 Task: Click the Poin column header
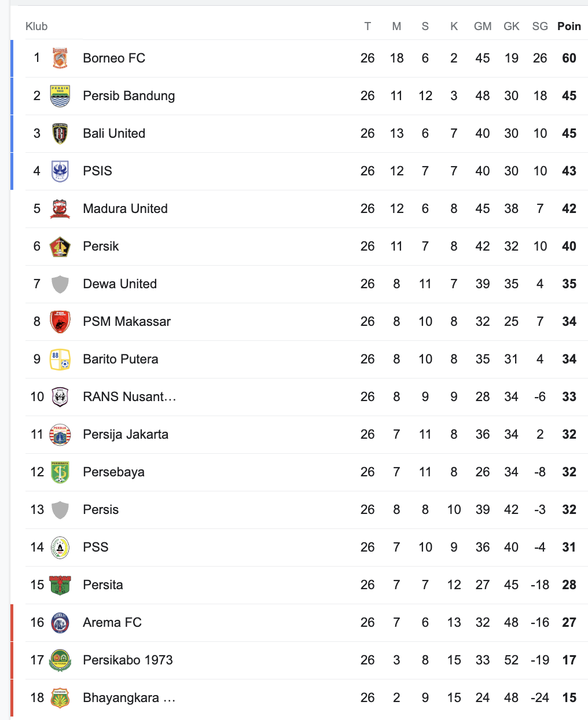(569, 27)
